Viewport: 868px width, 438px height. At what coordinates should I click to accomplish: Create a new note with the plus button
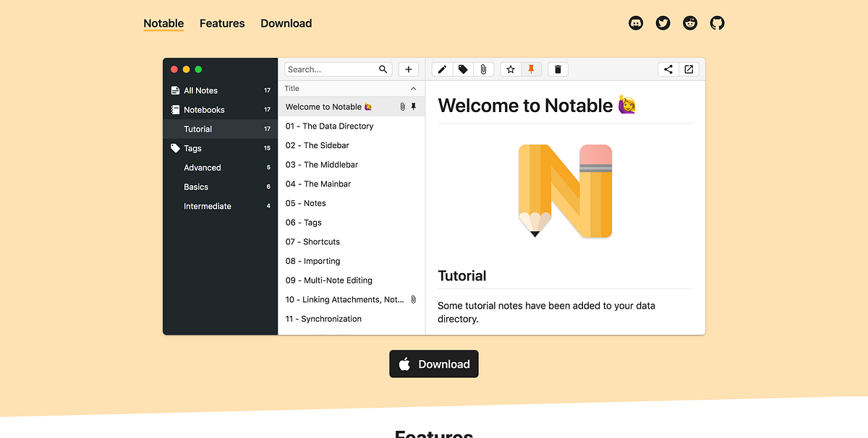[408, 69]
